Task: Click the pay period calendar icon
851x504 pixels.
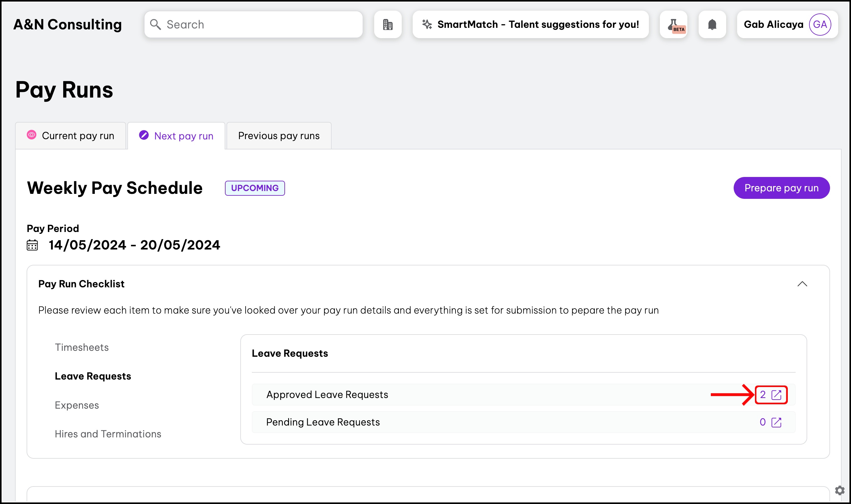Action: pos(32,245)
